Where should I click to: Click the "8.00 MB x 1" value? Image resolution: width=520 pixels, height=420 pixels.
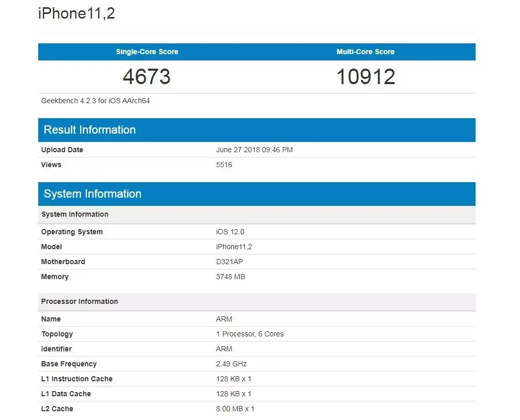click(x=235, y=409)
